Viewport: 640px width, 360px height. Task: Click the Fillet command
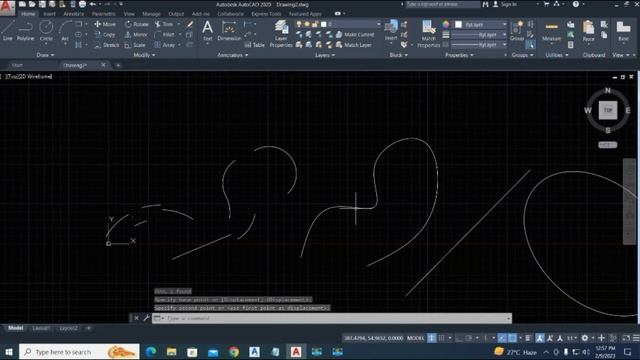[x=165, y=35]
